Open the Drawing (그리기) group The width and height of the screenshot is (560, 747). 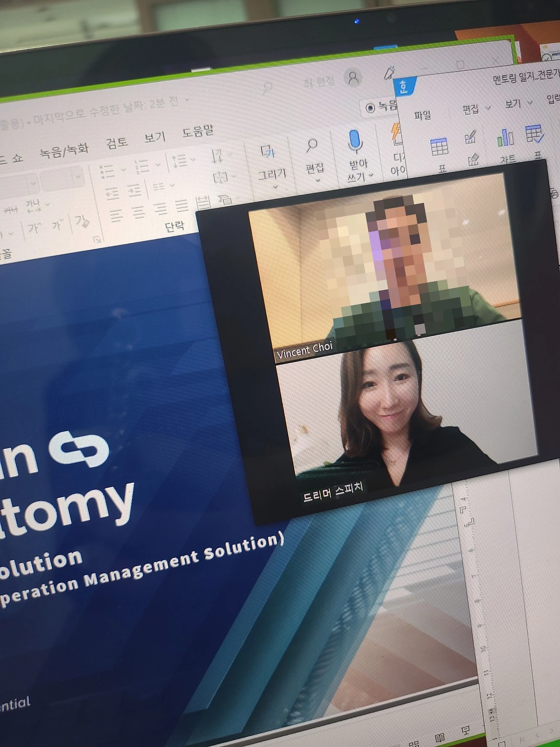click(271, 166)
